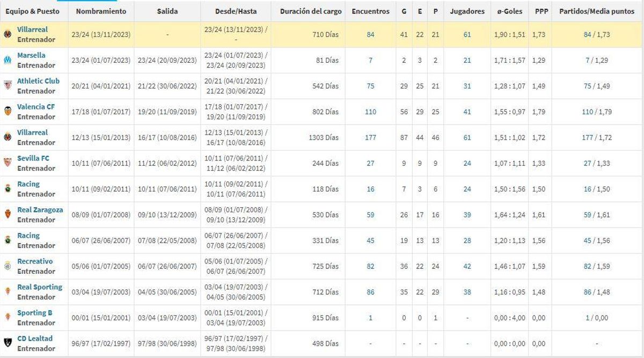The height and width of the screenshot is (358, 644).
Task: Click the Recreativo crest icon
Action: [x=8, y=266]
